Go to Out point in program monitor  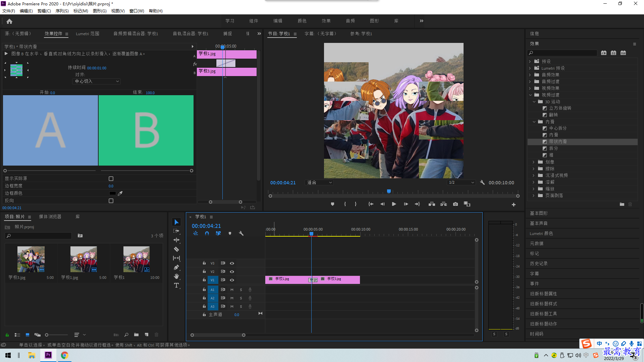point(417,204)
